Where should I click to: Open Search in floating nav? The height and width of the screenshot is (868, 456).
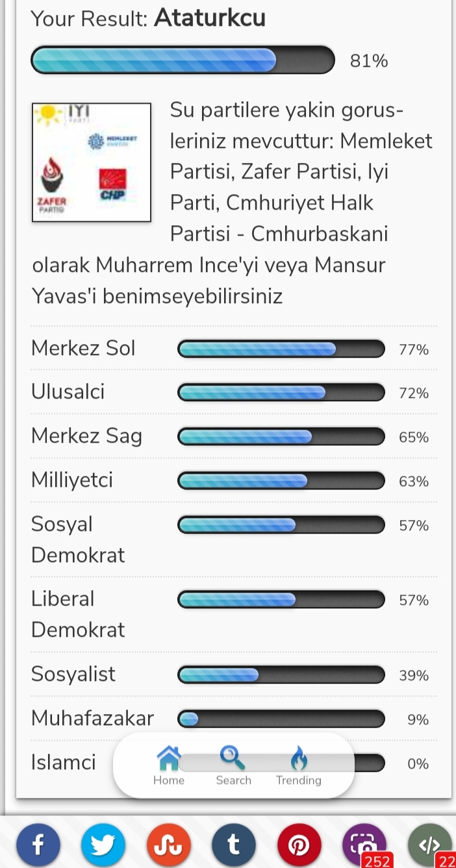coord(233,765)
